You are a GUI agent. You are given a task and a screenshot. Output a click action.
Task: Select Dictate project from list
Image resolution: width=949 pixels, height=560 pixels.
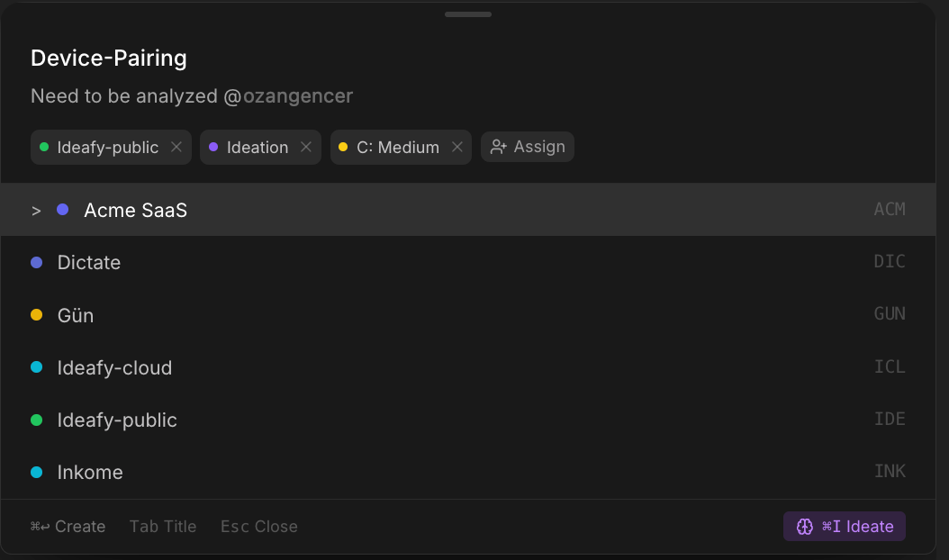[89, 262]
